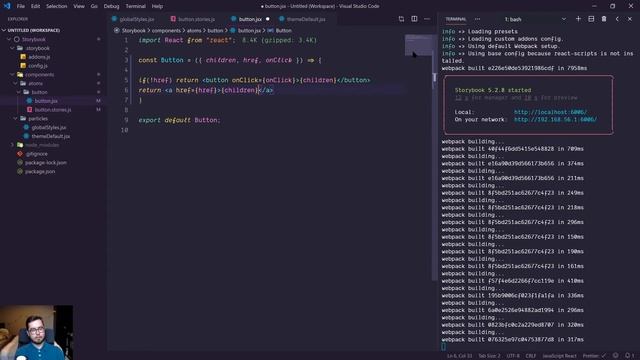Click the notifications bell in status bar
The width and height of the screenshot is (640, 360).
(629, 356)
